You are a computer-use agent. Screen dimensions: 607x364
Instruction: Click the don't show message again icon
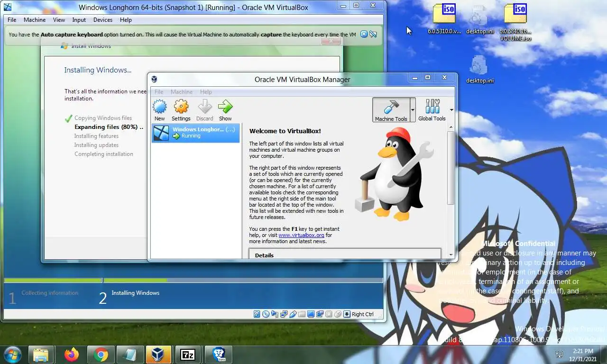(373, 34)
